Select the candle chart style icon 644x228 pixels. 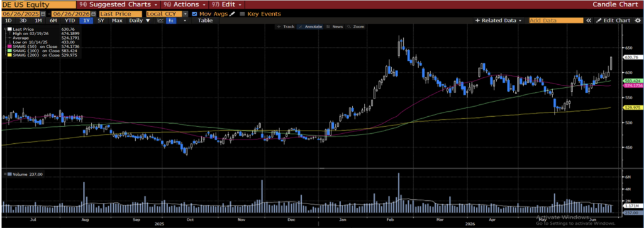pyautogui.click(x=171, y=21)
